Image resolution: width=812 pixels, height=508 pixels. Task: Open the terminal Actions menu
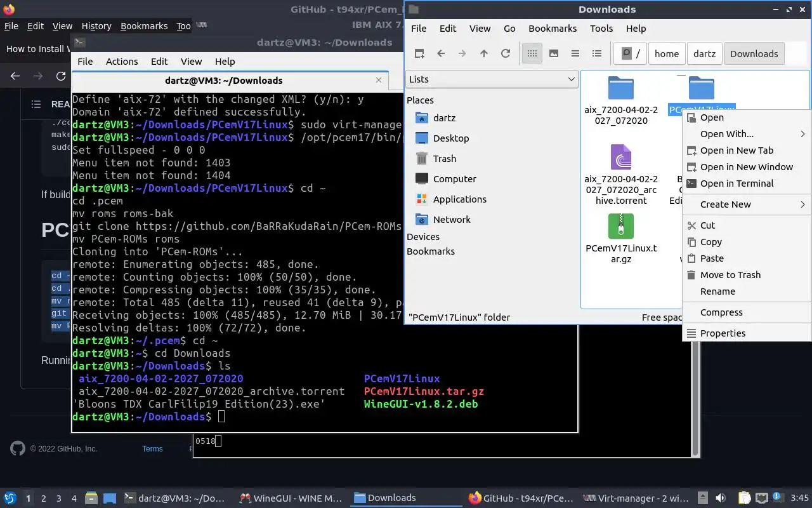tap(122, 62)
